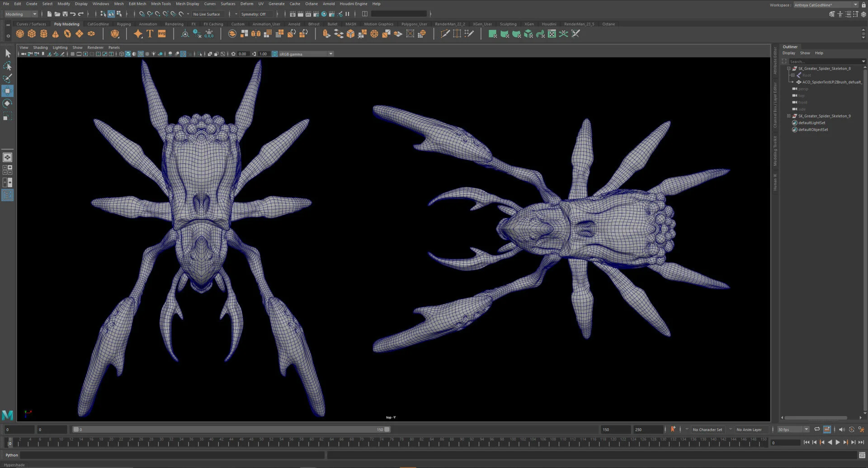Viewport: 868px width, 468px height.
Task: Expand SK_Greater_Spider_Skeleton_9 in Outliner
Action: [x=789, y=116]
